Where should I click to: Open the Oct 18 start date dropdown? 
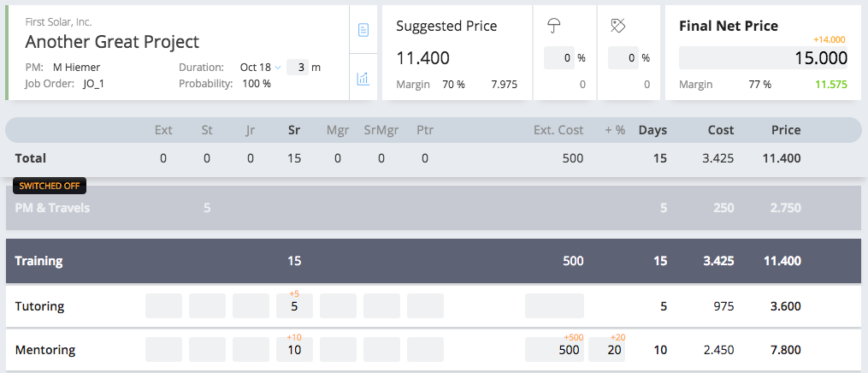[x=261, y=68]
